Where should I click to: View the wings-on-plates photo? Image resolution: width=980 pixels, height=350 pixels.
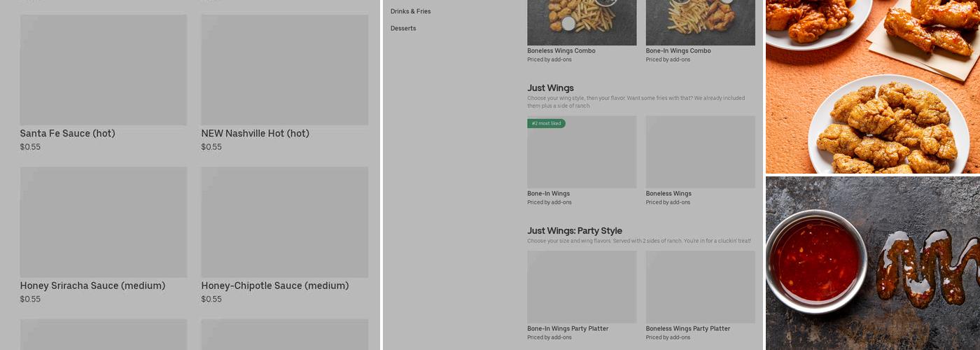(x=872, y=86)
